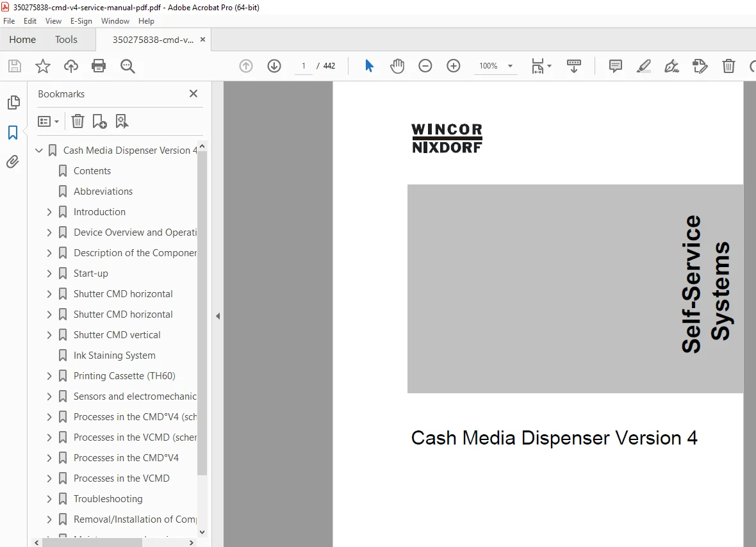Delete selected bookmark with trash icon
The image size is (756, 547).
pyautogui.click(x=78, y=122)
